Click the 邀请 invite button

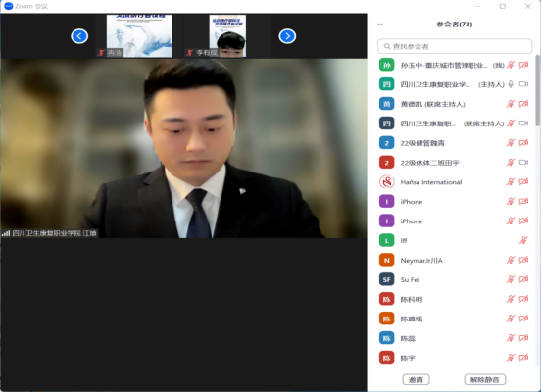417,380
